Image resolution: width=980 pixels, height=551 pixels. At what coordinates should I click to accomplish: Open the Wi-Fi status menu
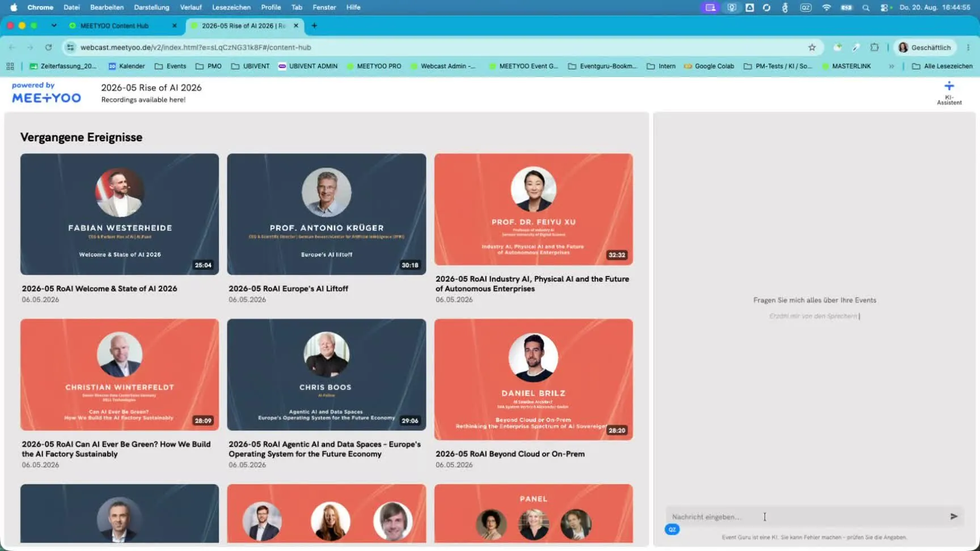click(x=826, y=7)
